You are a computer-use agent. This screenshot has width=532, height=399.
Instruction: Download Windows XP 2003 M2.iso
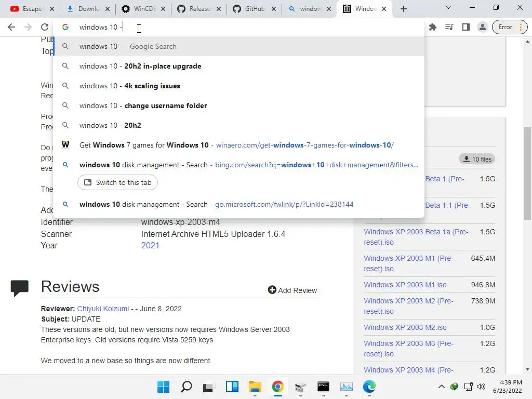coord(405,327)
